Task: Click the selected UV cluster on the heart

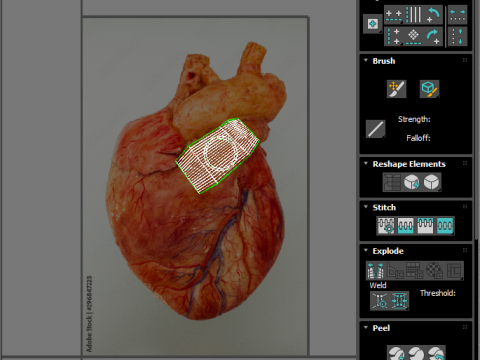Action: [218, 156]
